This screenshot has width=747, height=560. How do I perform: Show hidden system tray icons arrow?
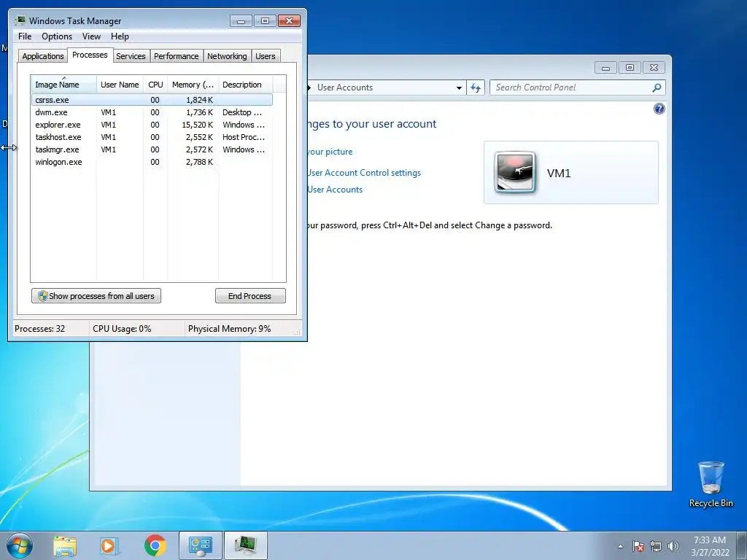(620, 546)
